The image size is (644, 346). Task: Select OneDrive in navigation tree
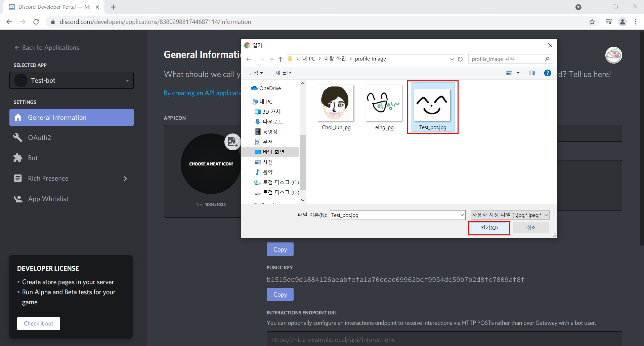pos(266,88)
